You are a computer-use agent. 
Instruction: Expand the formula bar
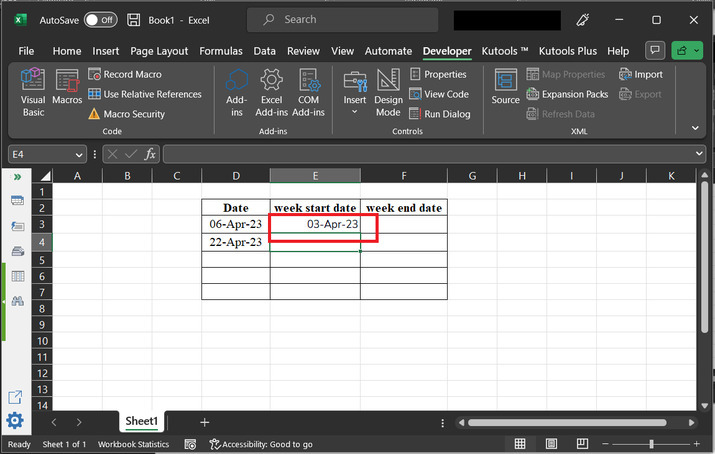tap(700, 154)
